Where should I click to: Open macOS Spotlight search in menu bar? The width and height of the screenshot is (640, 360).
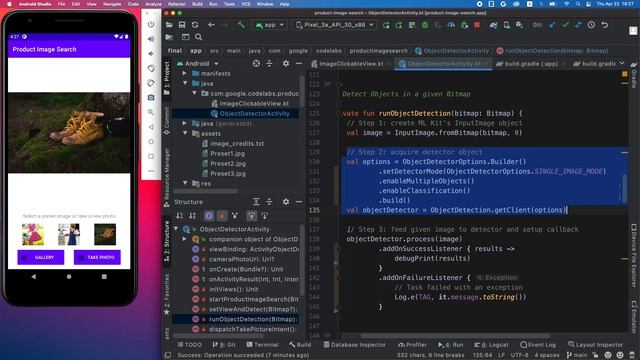click(x=578, y=4)
